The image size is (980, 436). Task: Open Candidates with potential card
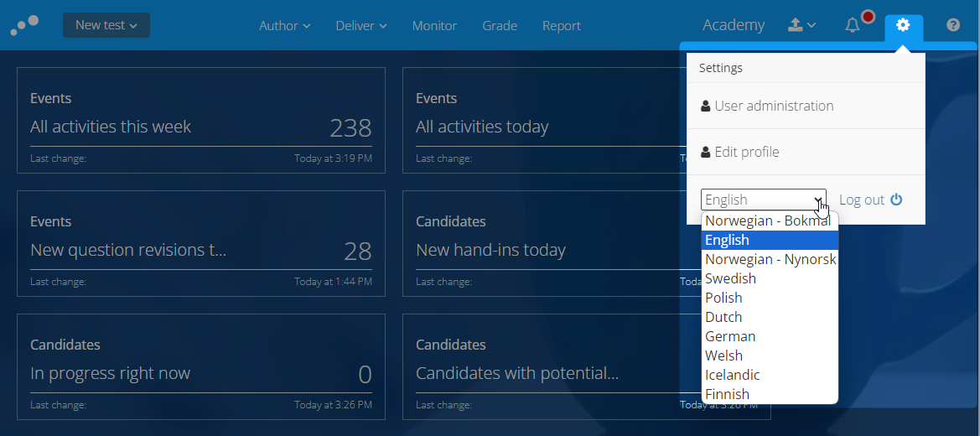coord(552,366)
